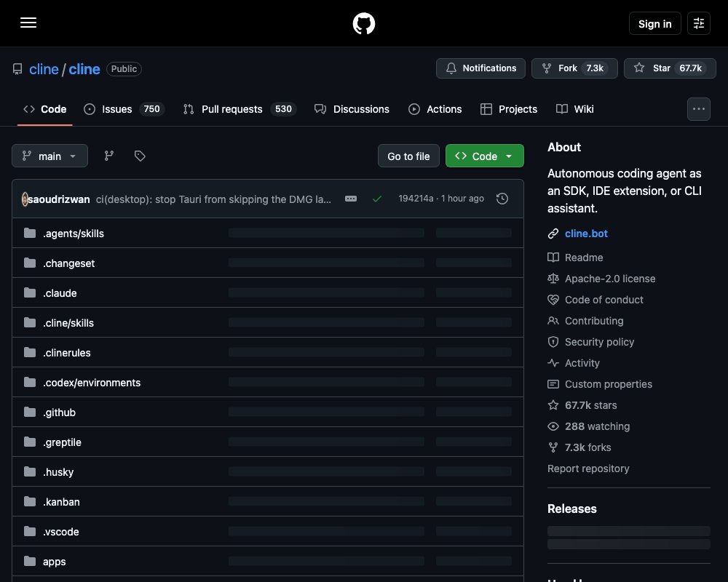Open saoudrizwan's avatar image

coord(25,199)
